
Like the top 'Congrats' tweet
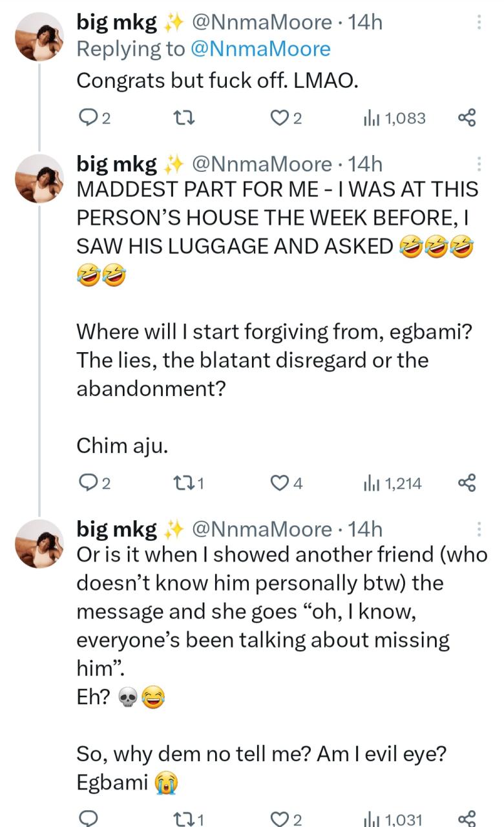tap(279, 118)
